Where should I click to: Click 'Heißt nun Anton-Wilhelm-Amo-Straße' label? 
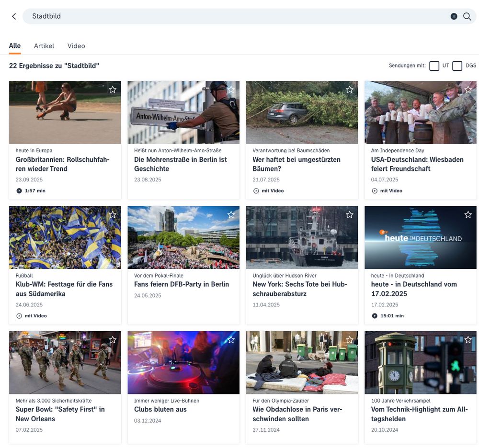click(x=178, y=150)
